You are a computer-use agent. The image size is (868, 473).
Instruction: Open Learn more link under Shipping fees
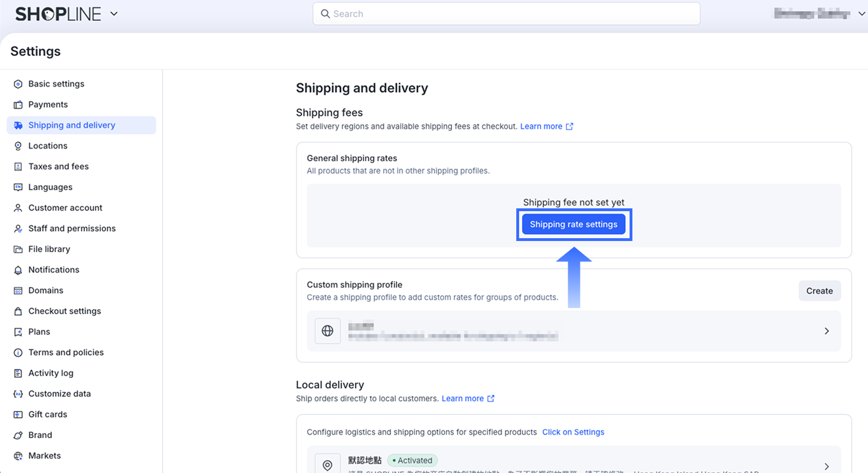541,126
